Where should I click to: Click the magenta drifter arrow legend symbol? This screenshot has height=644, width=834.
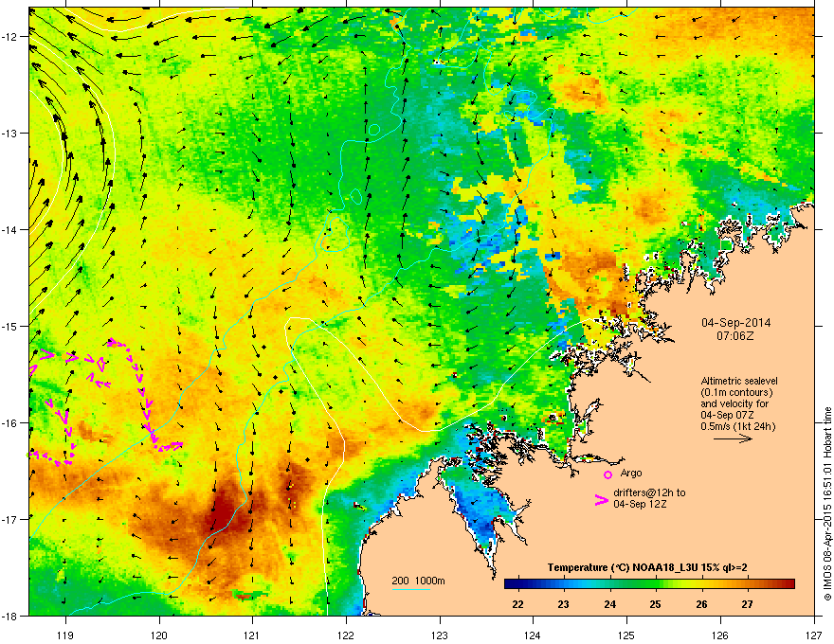(x=602, y=499)
